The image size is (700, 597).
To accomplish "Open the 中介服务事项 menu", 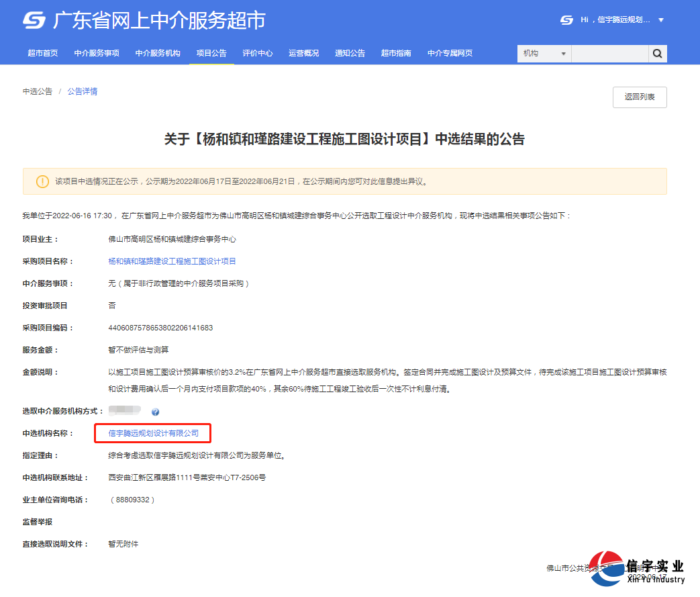I will 95,53.
